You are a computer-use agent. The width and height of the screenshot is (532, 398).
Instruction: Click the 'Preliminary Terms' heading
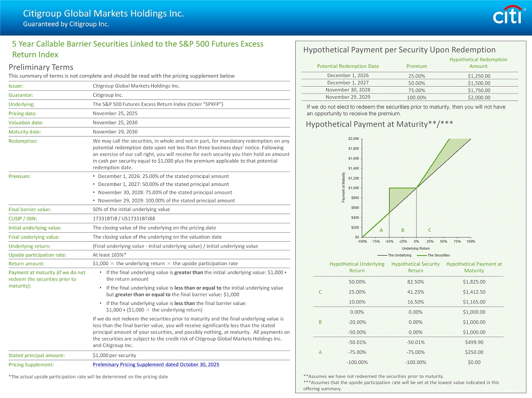[x=41, y=67]
